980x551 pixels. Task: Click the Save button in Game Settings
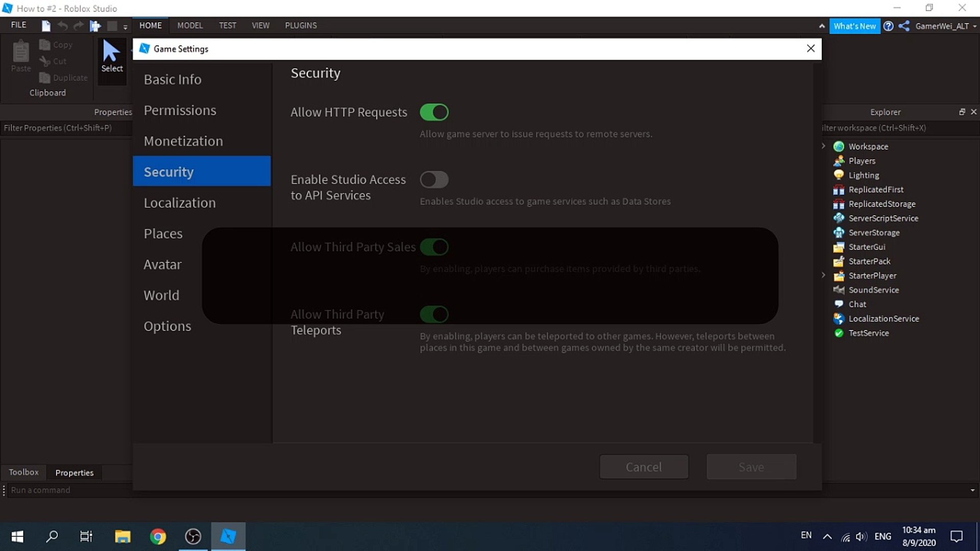751,467
